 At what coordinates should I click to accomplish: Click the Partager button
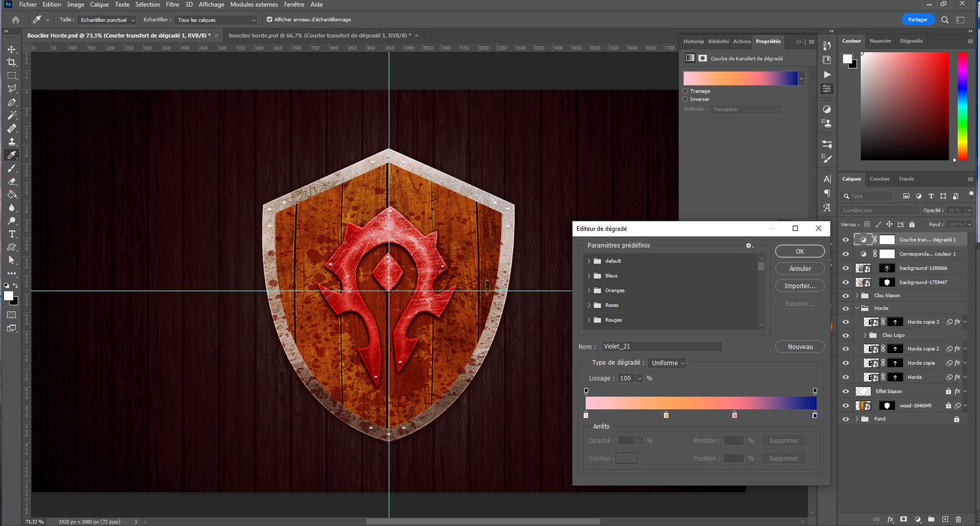click(x=918, y=20)
